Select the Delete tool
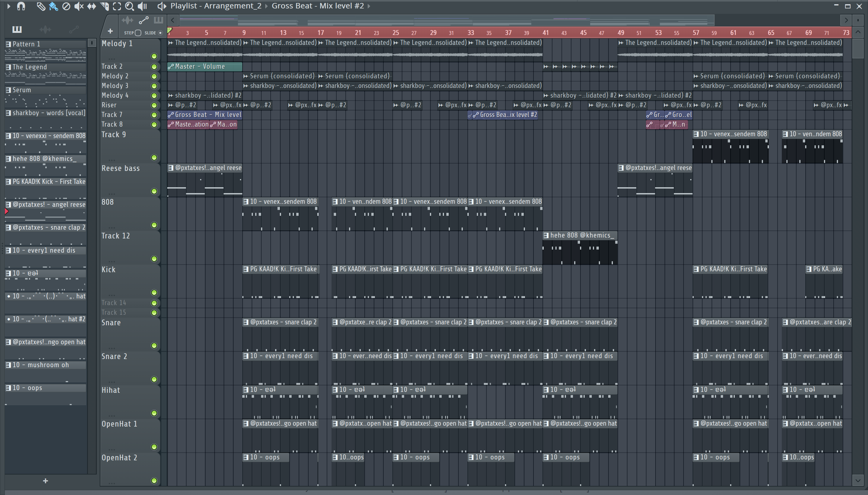 (66, 6)
